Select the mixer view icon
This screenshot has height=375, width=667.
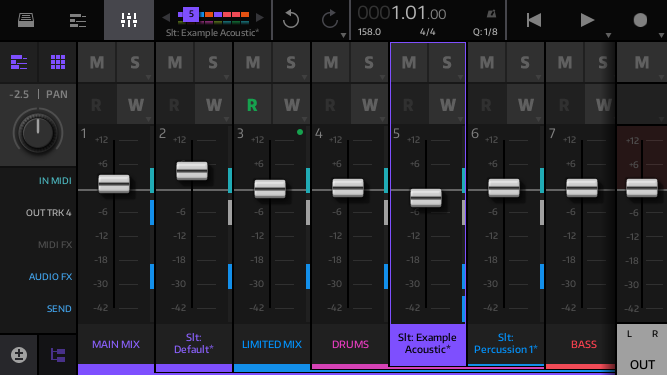click(129, 20)
